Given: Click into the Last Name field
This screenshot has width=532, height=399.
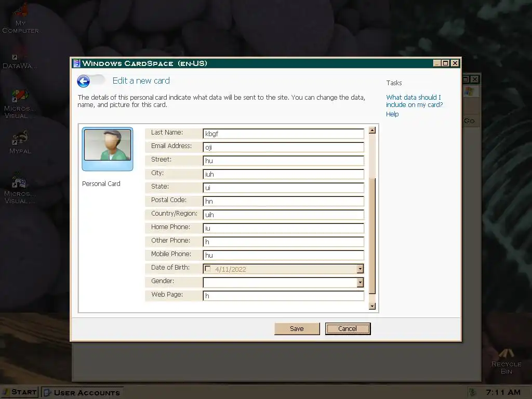Looking at the screenshot, I should click(283, 134).
